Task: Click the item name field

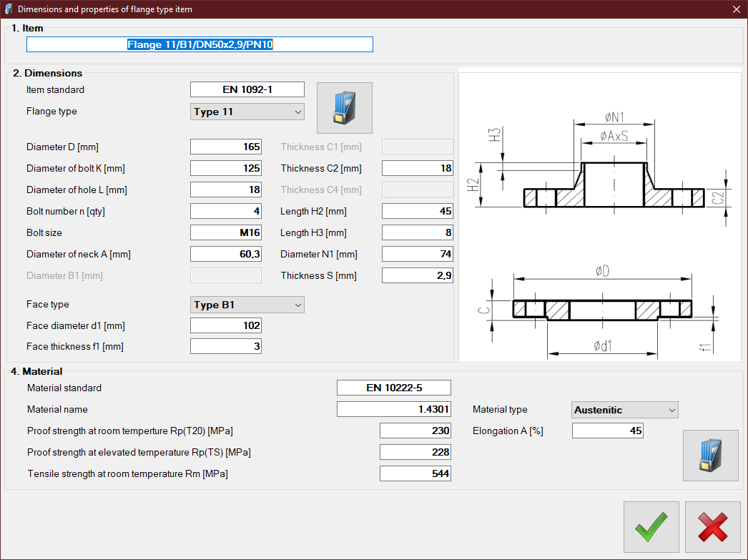Action: tap(200, 44)
